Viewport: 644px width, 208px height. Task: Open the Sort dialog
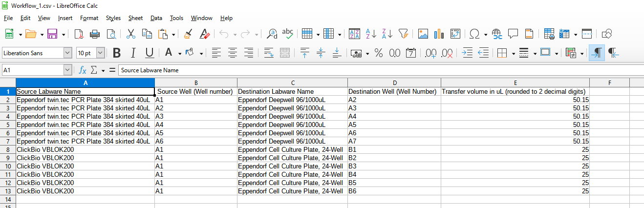click(355, 34)
